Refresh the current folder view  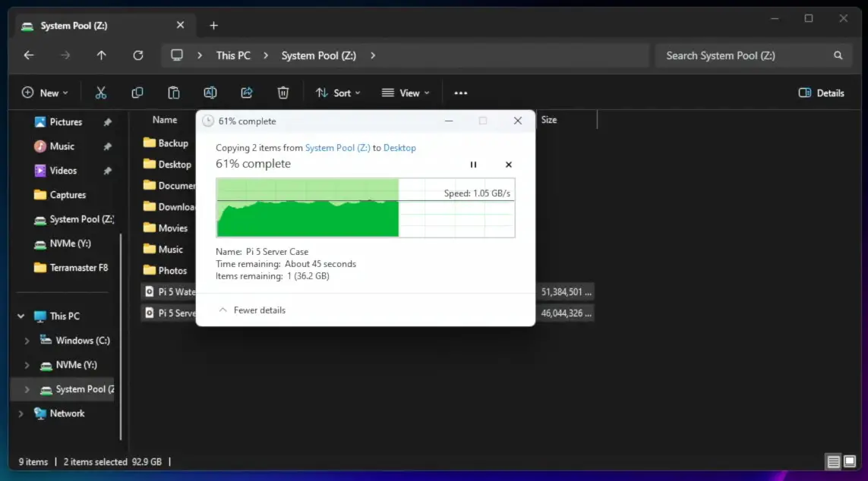[138, 55]
